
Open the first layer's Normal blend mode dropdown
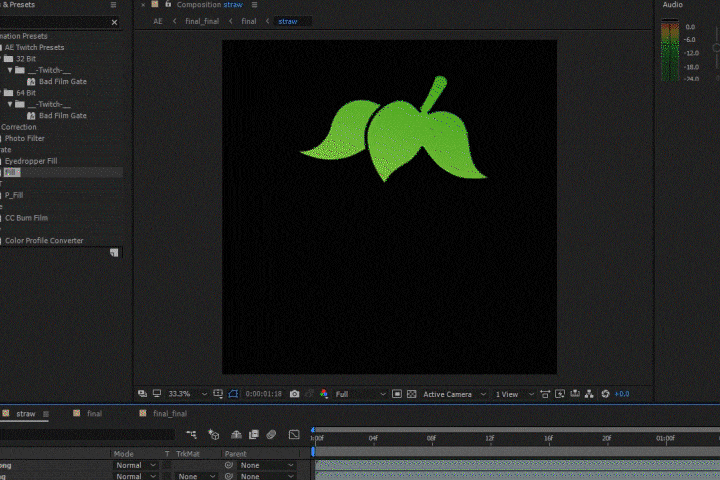(x=135, y=465)
